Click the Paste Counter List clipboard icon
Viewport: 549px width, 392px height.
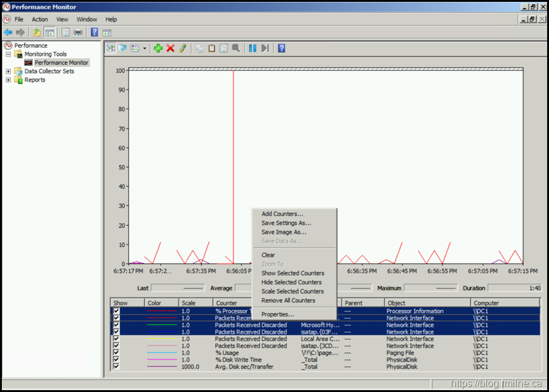[211, 48]
